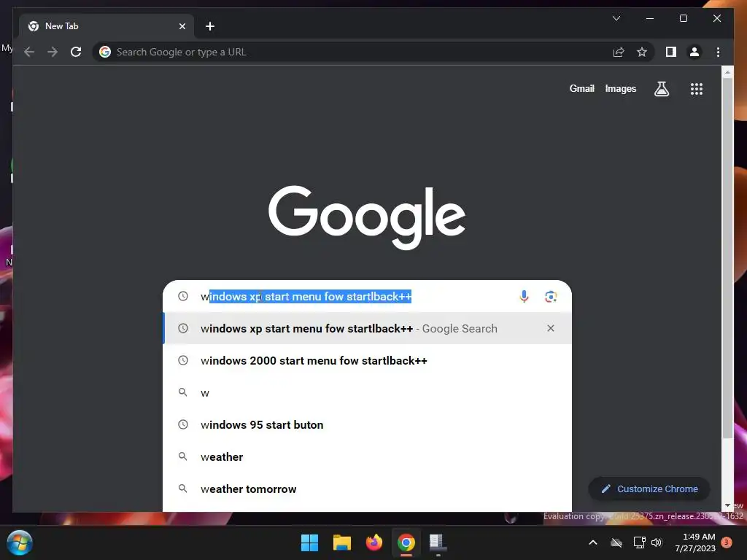Open Gmail link
The image size is (747, 560).
tap(581, 88)
